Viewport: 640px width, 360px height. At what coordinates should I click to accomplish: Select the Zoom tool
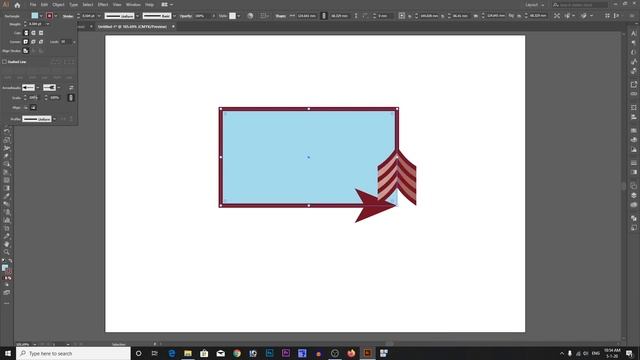[7, 252]
